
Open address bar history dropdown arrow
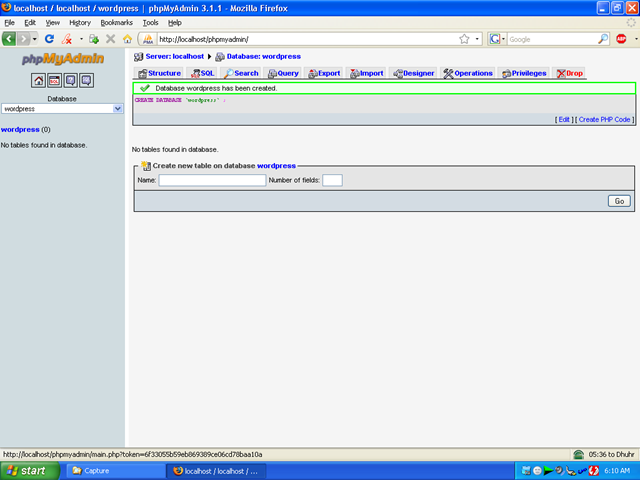[477, 39]
